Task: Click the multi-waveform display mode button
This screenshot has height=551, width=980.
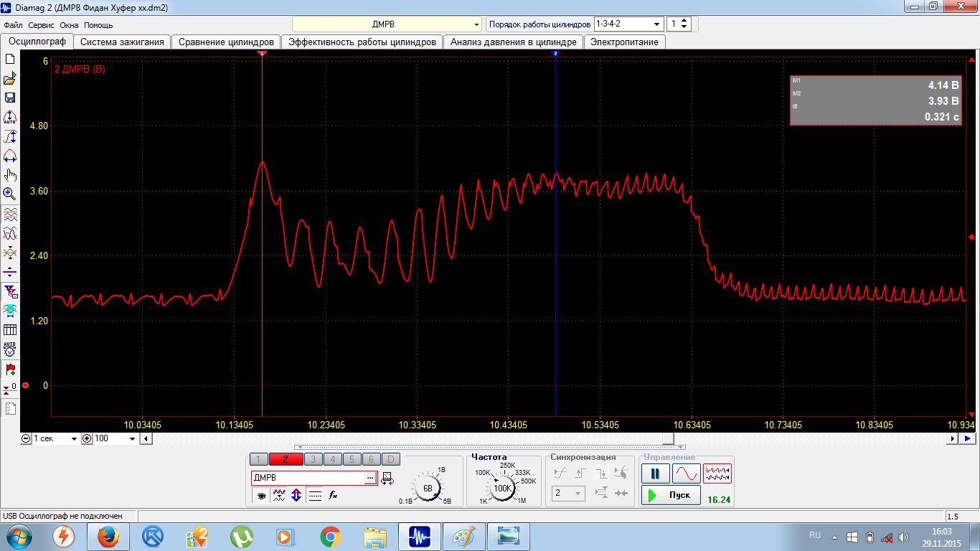Action: pos(717,474)
